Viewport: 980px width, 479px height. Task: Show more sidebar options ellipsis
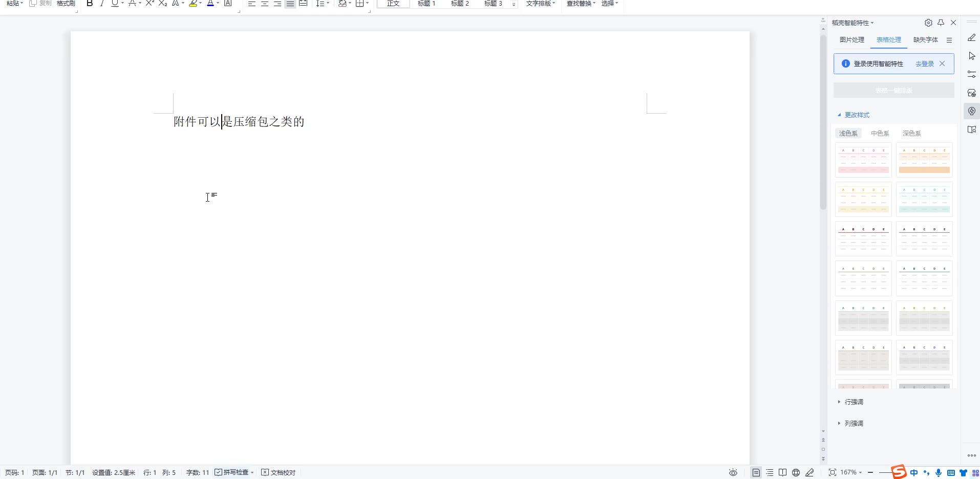point(971,455)
